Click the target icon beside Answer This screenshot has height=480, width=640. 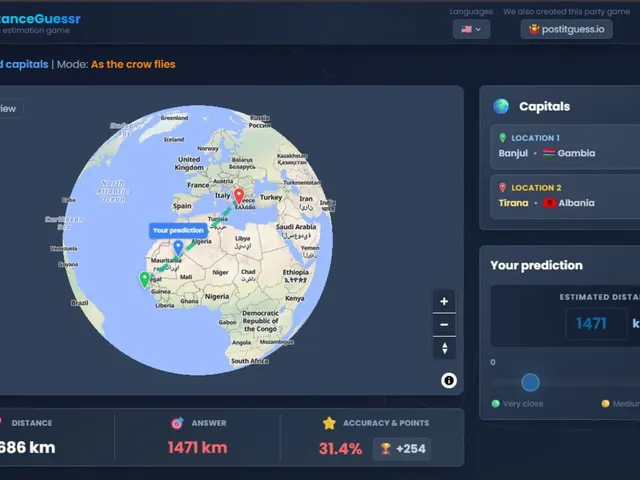tap(177, 424)
